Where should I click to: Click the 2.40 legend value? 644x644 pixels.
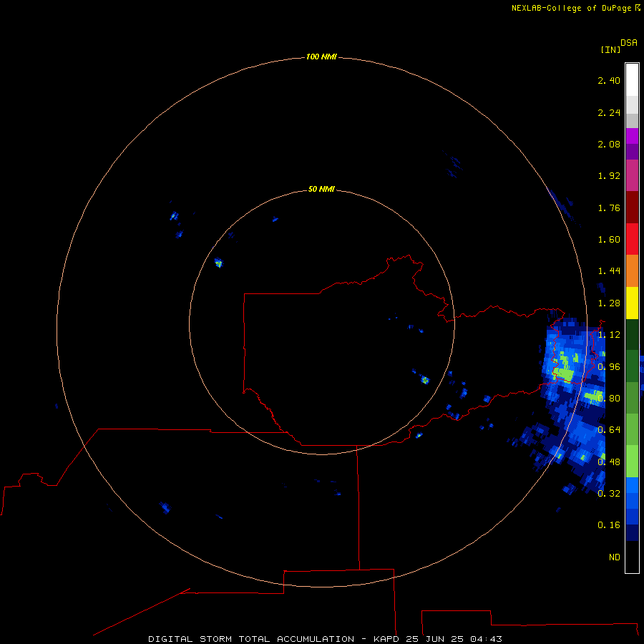point(609,80)
